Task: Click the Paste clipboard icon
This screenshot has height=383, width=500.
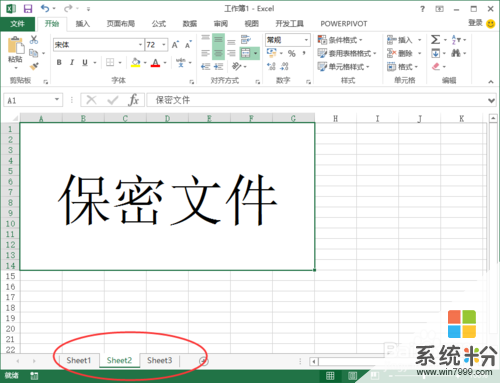Action: 16,45
